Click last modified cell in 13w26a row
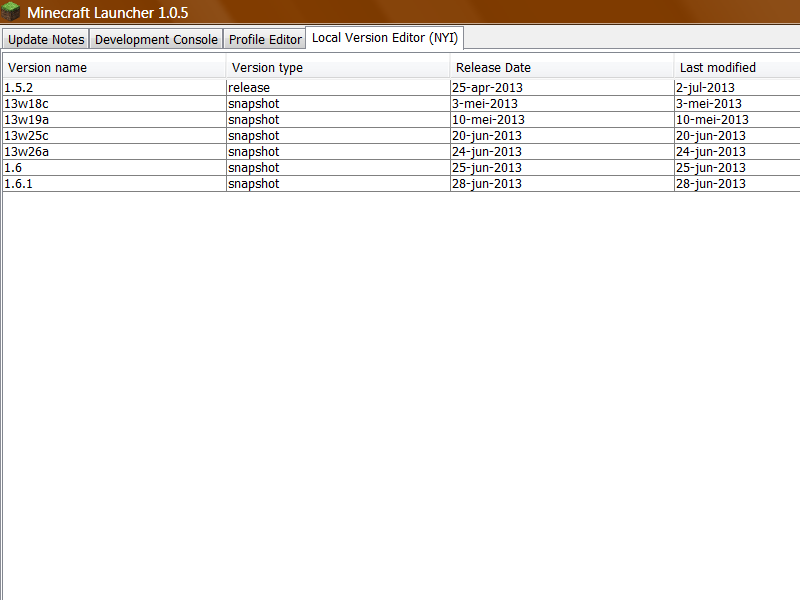The height and width of the screenshot is (600, 800). (x=737, y=152)
